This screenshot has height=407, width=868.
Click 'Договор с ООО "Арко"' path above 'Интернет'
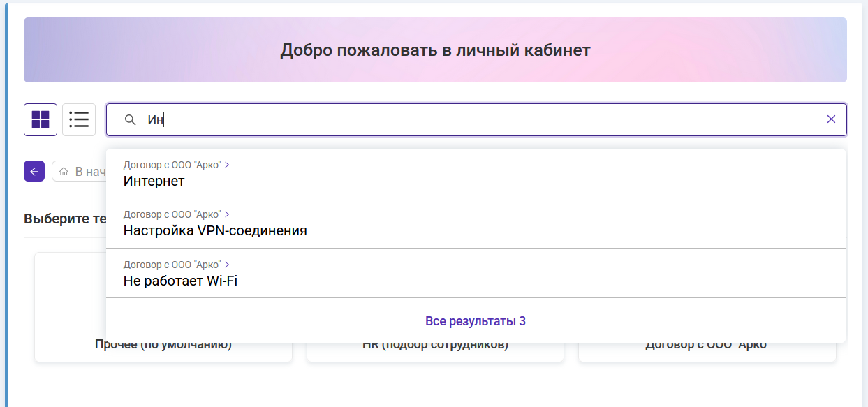pos(172,165)
